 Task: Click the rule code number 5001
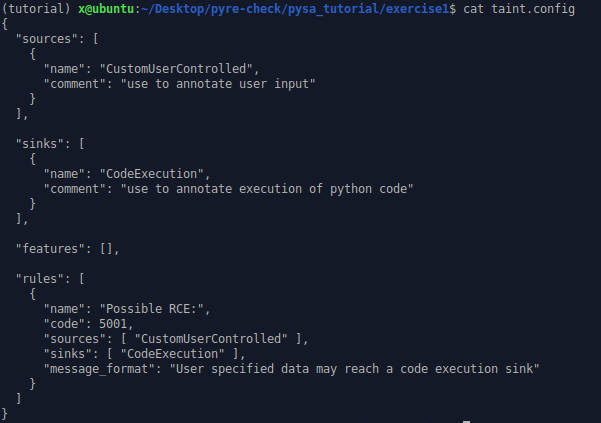pyautogui.click(x=113, y=324)
